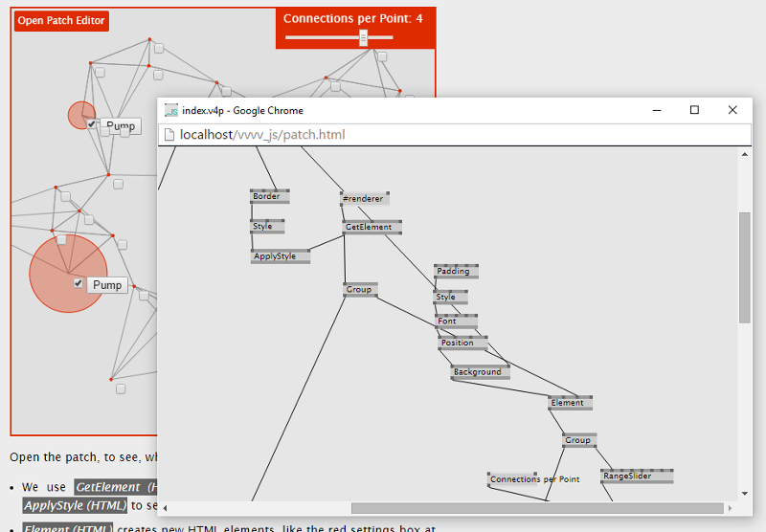The width and height of the screenshot is (766, 532).
Task: Click the Open Patch Editor button
Action: click(x=61, y=21)
